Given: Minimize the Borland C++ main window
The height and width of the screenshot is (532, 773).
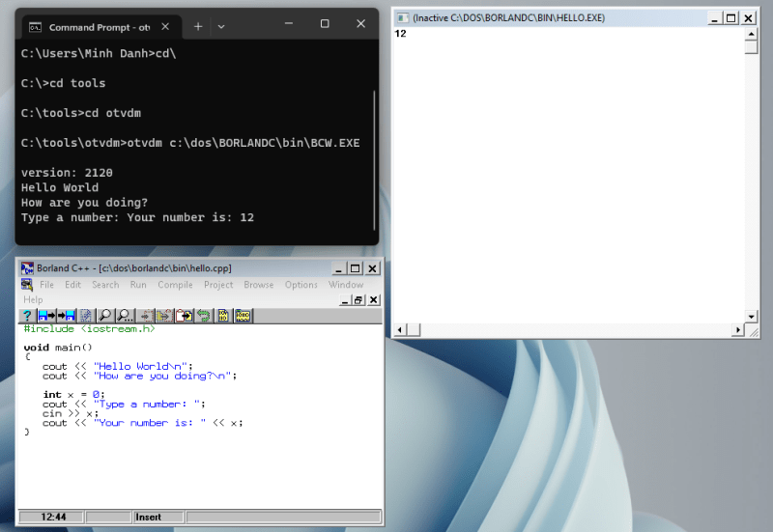Looking at the screenshot, I should click(x=338, y=268).
